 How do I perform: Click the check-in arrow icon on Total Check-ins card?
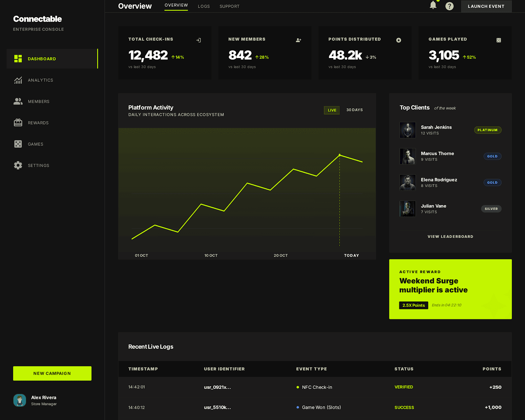(x=199, y=40)
